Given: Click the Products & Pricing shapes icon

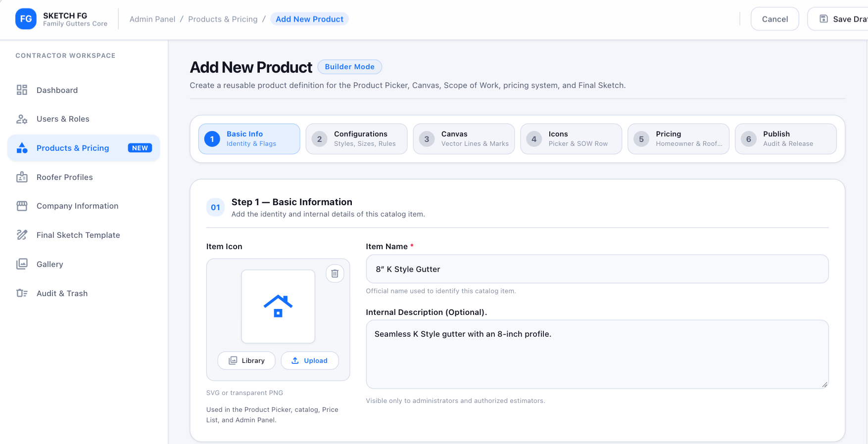Looking at the screenshot, I should pyautogui.click(x=22, y=148).
